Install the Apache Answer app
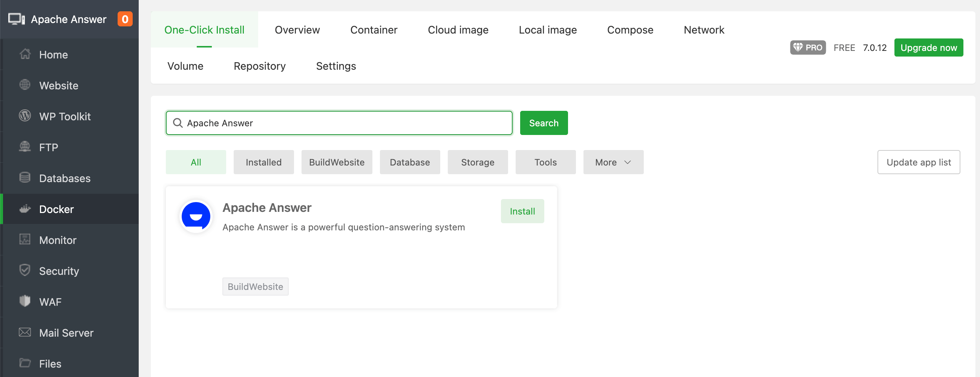 (522, 211)
